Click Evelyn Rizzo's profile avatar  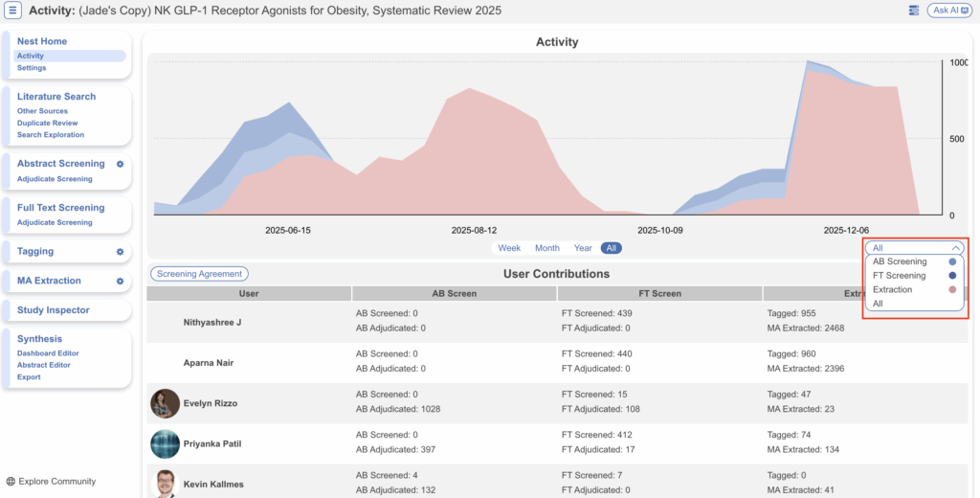tap(165, 403)
